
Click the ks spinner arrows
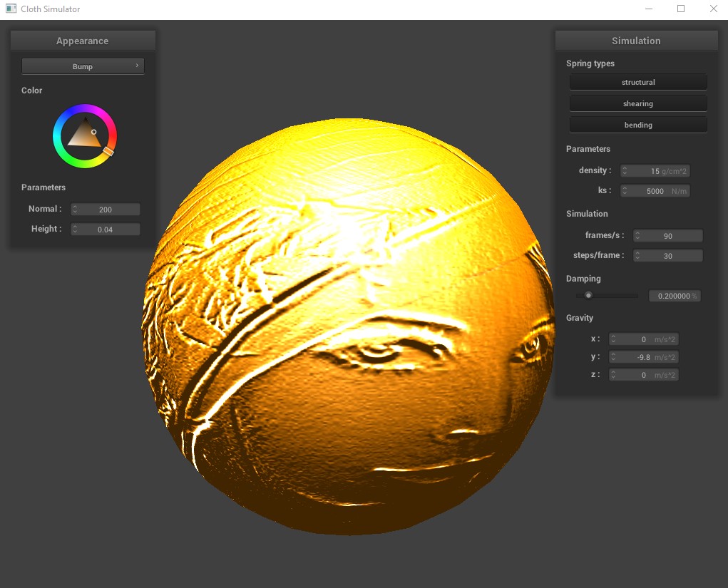click(625, 191)
